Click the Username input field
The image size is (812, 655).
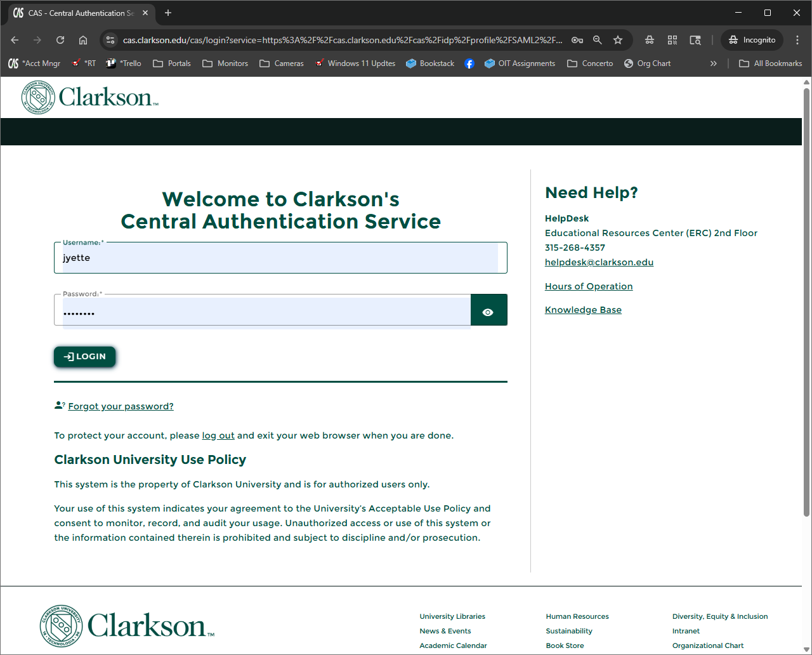(280, 258)
